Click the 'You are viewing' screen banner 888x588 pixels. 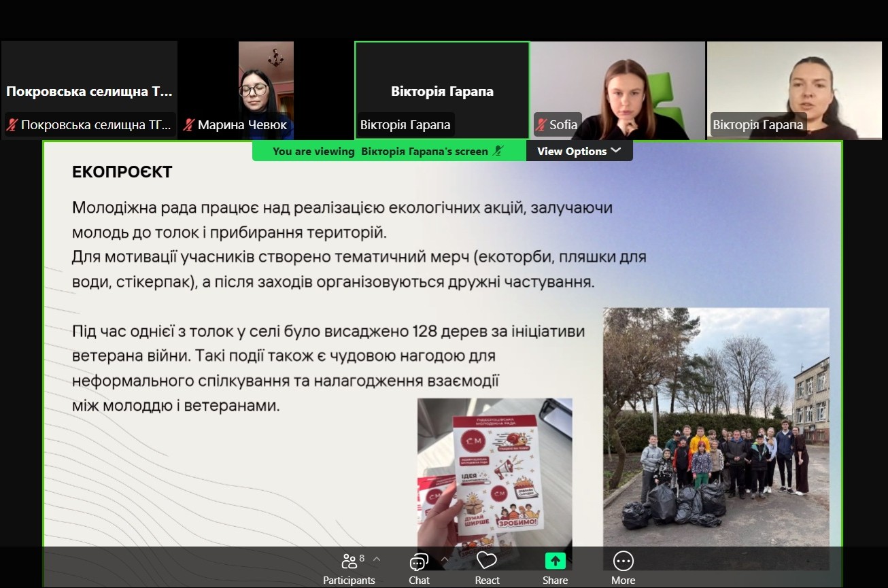(381, 151)
